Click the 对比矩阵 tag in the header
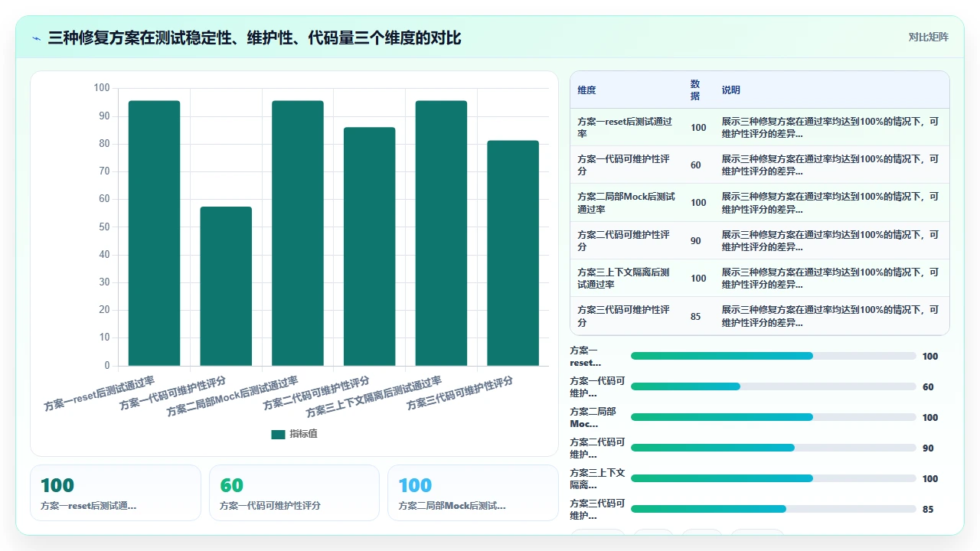Image resolution: width=980 pixels, height=551 pixels. tap(928, 37)
